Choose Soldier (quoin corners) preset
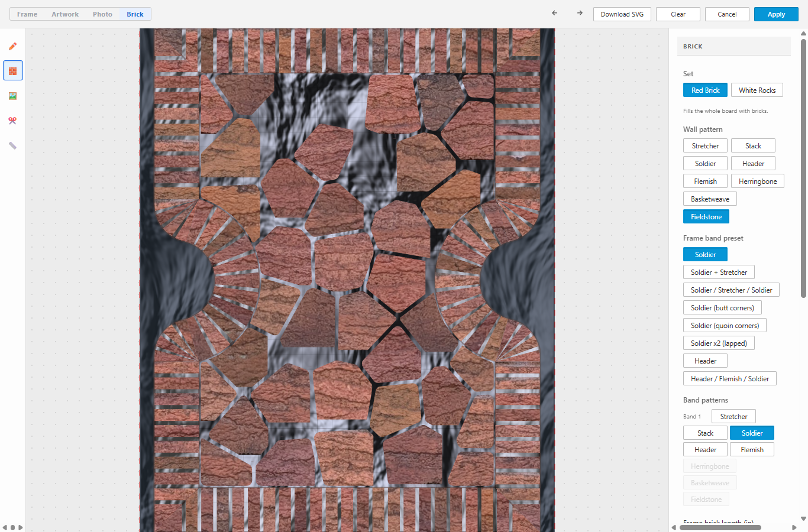 (725, 325)
